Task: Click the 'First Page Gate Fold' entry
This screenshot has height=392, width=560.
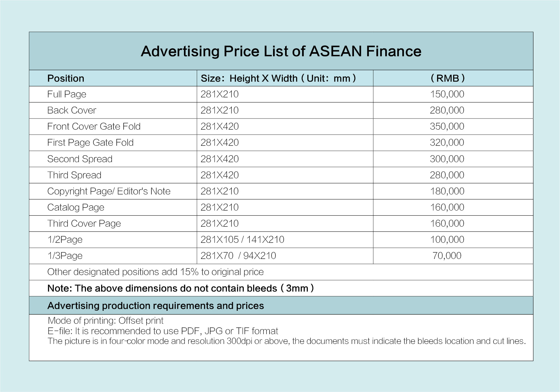Action: 90,143
